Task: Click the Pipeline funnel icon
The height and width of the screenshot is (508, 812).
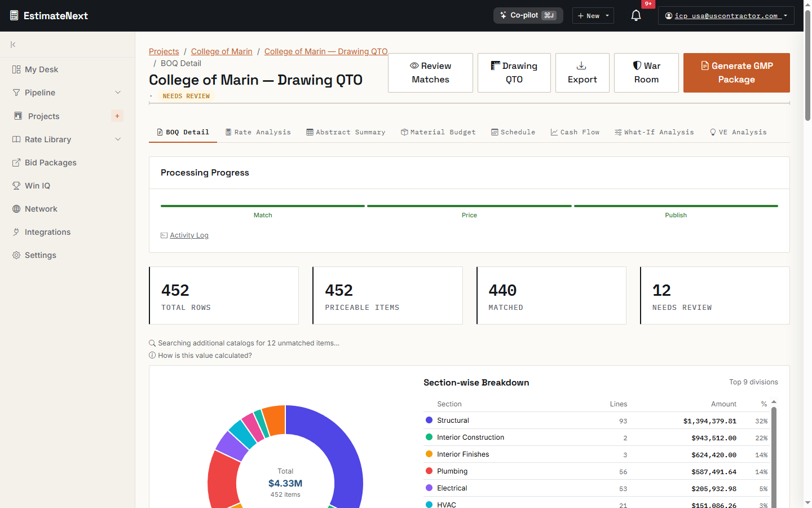Action: pos(16,93)
